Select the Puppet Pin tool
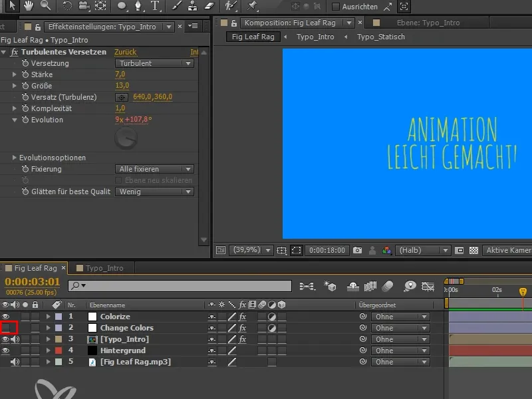The image size is (532, 399). click(x=252, y=6)
